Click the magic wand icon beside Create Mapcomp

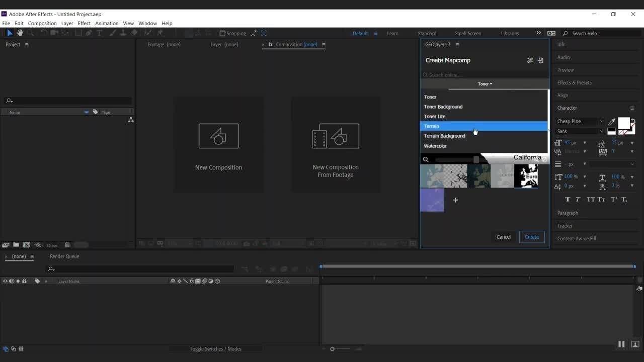pos(530,60)
